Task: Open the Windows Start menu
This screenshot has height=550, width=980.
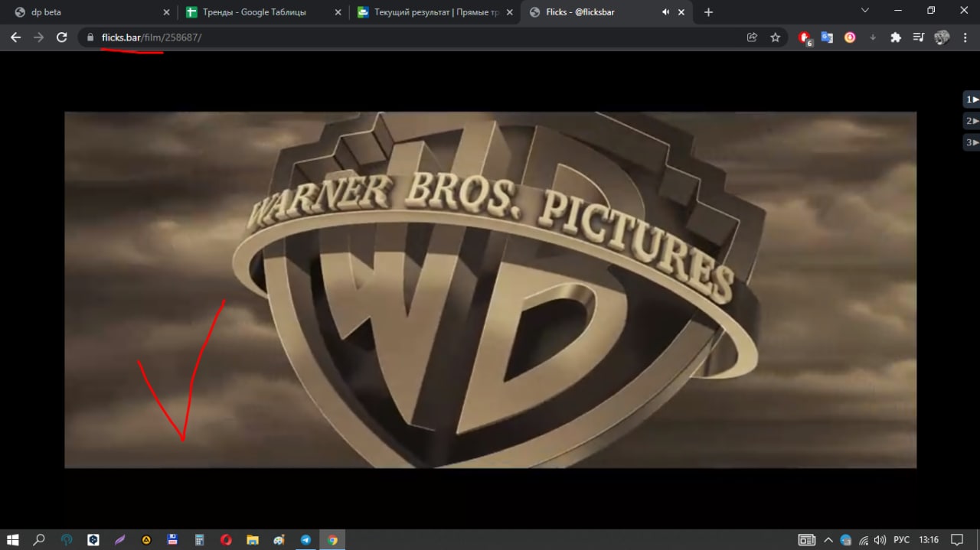Action: [x=13, y=539]
